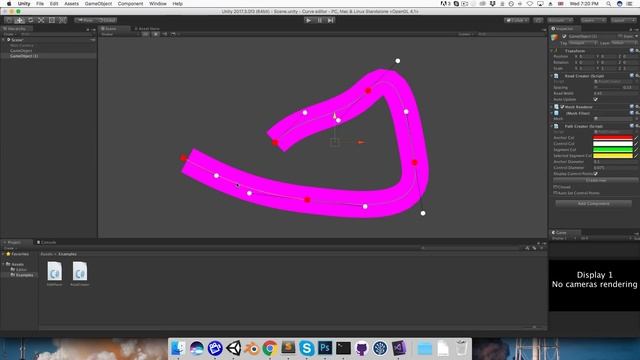
Task: Launch Unity from the Dock
Action: [x=233, y=348]
